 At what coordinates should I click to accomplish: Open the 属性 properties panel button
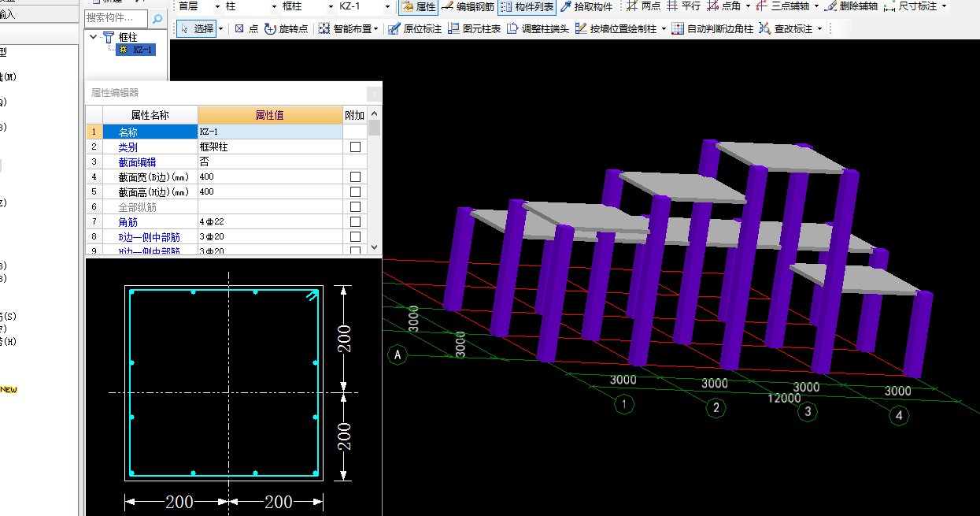pyautogui.click(x=418, y=7)
